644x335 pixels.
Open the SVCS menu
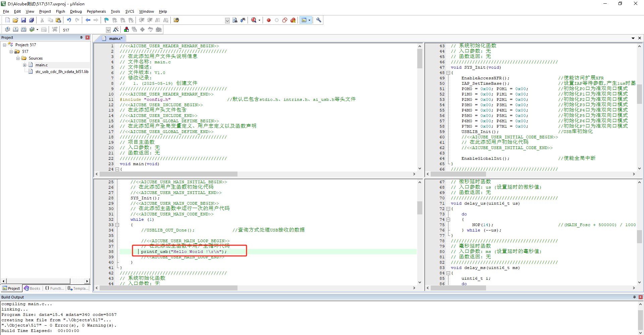[130, 11]
